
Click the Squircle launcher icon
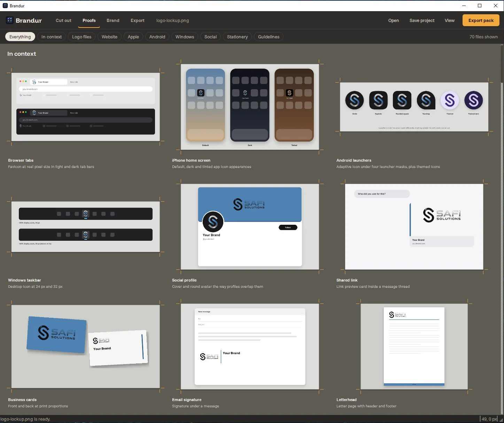click(x=378, y=100)
